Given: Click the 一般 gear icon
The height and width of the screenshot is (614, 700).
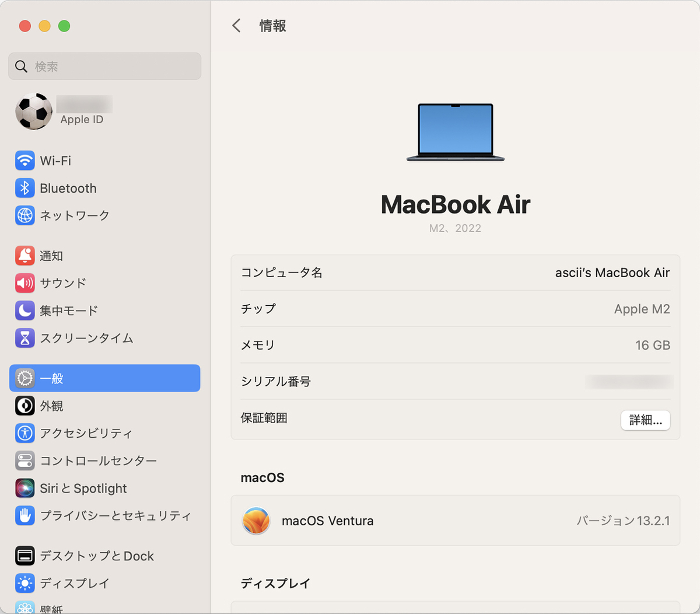Looking at the screenshot, I should point(25,378).
